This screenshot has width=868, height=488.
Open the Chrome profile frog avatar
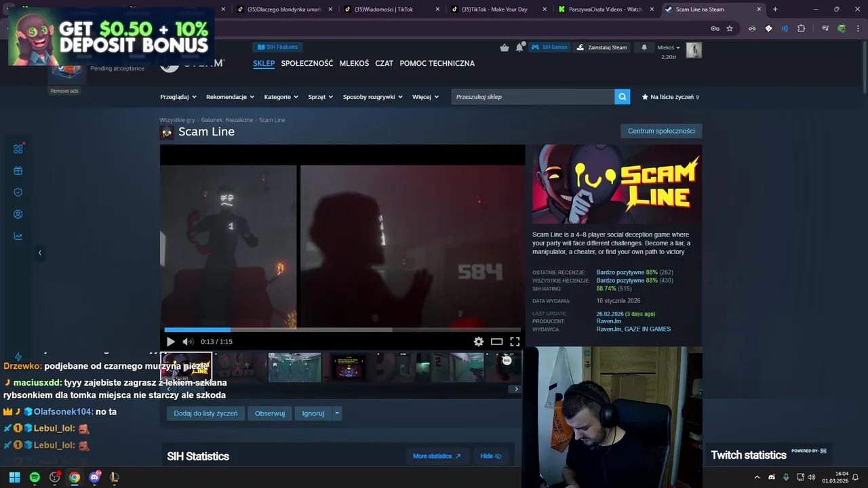tap(842, 28)
